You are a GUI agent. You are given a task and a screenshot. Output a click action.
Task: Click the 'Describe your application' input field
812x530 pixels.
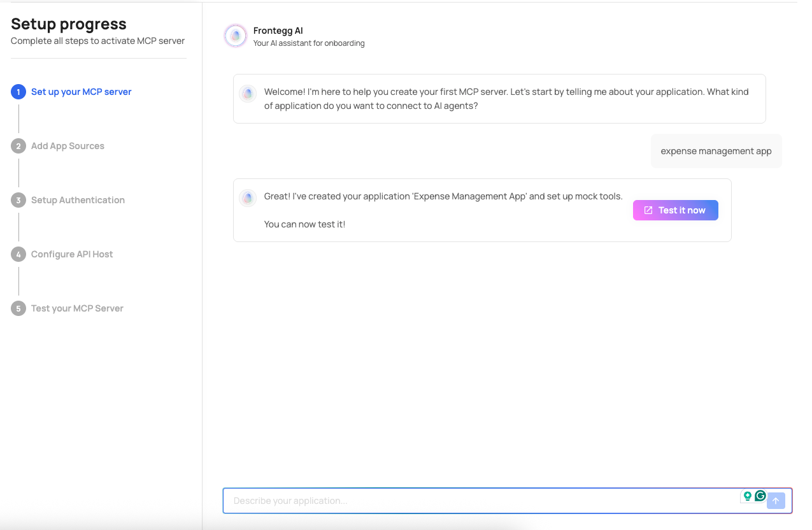point(446,501)
